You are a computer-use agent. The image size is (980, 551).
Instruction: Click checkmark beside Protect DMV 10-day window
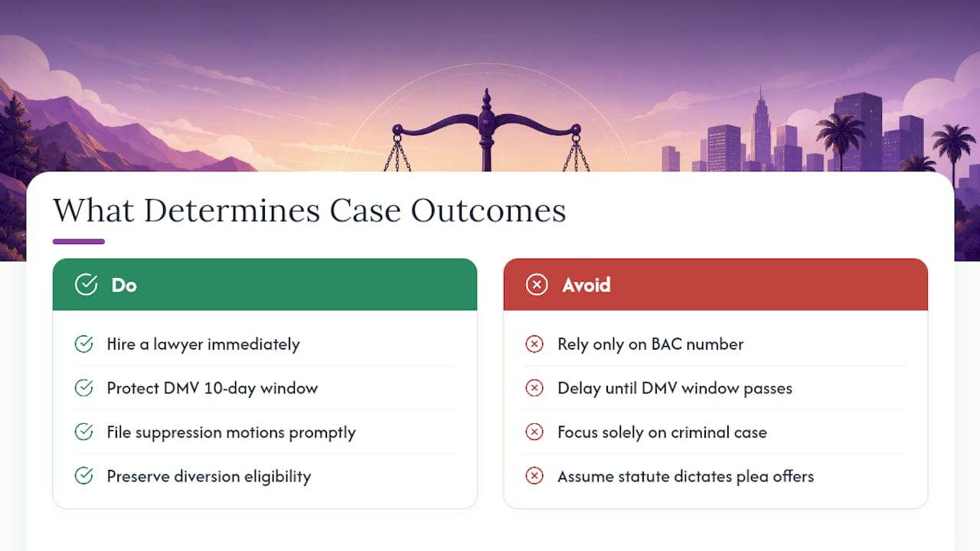[x=84, y=388]
